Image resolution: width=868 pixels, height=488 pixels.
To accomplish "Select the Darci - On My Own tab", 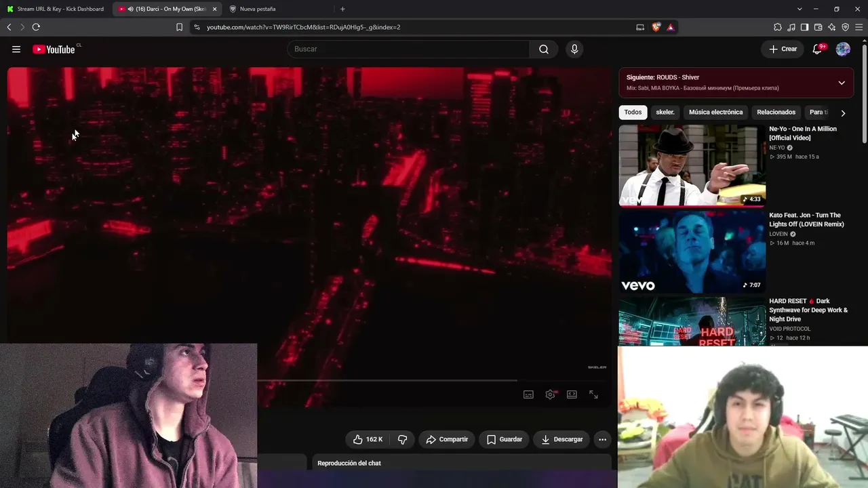I will [x=166, y=9].
